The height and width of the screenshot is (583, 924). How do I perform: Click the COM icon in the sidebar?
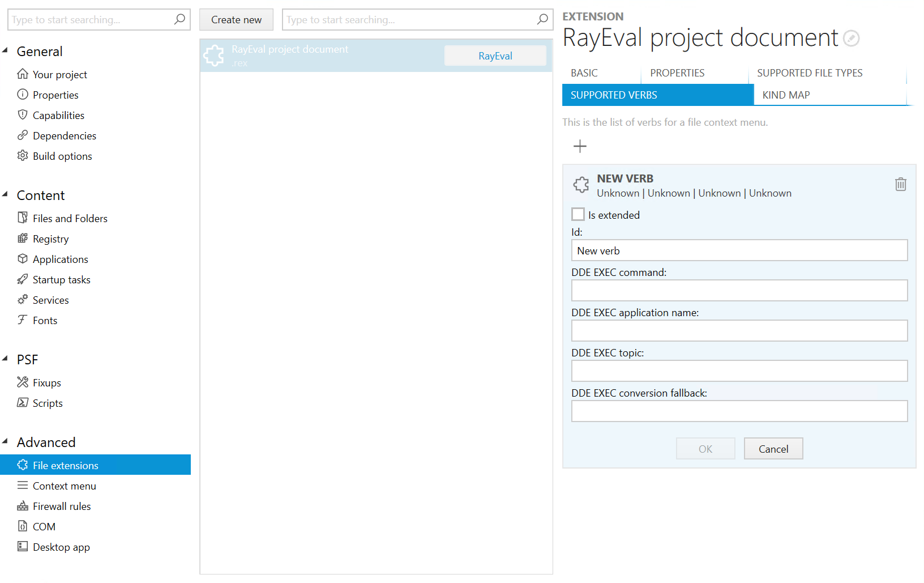(x=23, y=526)
